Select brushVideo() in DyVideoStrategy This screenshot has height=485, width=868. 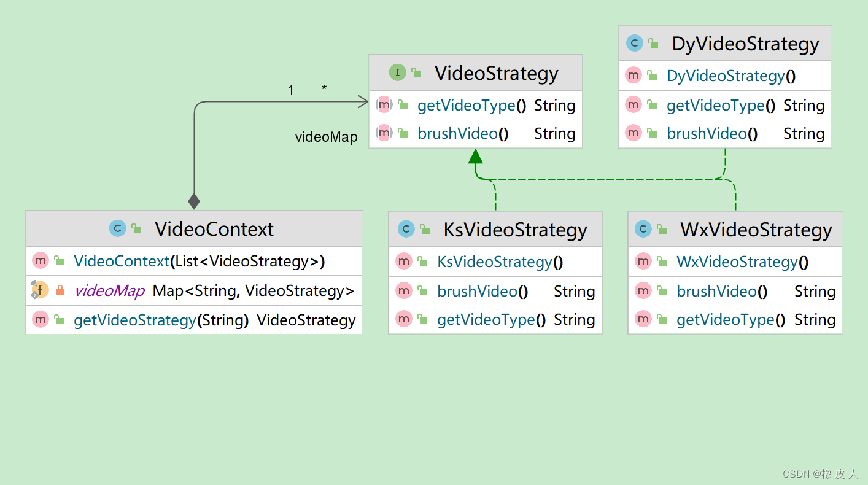pyautogui.click(x=724, y=133)
